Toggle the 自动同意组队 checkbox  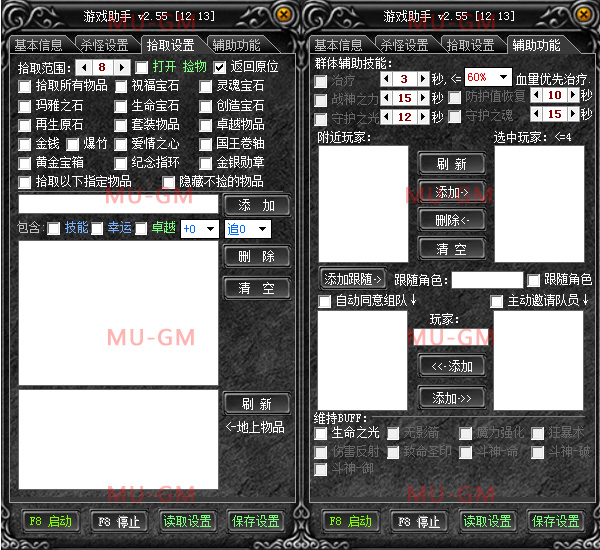(x=325, y=301)
